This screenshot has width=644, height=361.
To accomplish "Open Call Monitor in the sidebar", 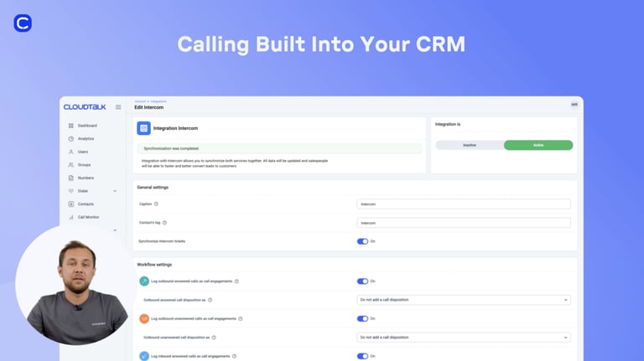I will [x=88, y=217].
